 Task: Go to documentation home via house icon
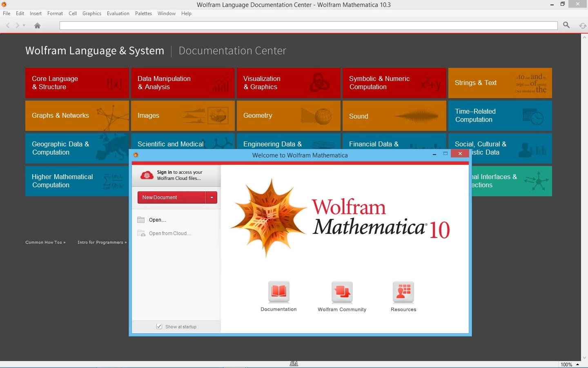(37, 25)
